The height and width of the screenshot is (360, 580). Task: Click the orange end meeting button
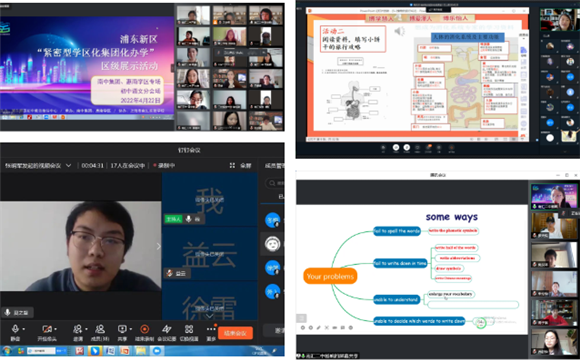click(x=235, y=333)
